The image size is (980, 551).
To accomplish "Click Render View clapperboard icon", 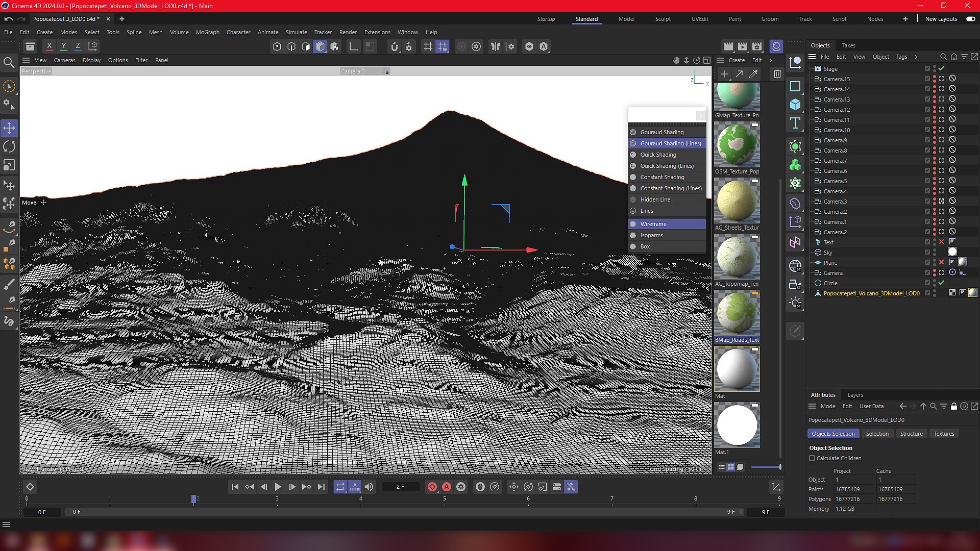I will click(728, 46).
